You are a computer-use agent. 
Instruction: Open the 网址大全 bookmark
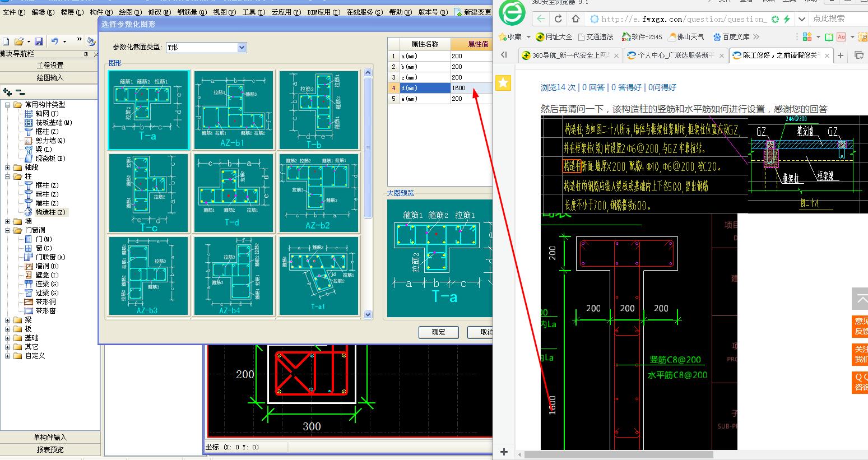554,36
